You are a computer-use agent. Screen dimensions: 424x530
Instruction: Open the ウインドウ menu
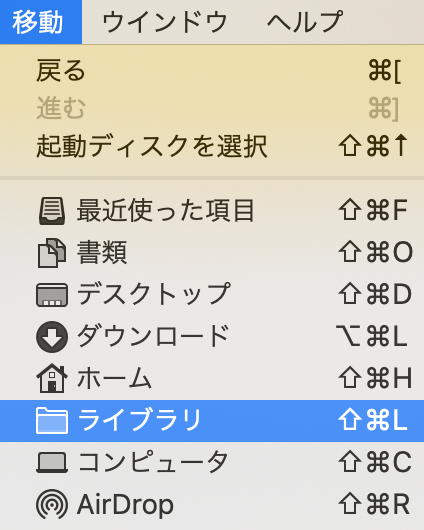[165, 22]
